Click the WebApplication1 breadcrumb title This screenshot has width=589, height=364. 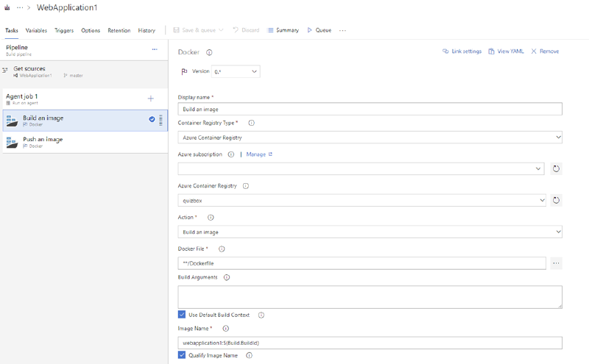67,7
